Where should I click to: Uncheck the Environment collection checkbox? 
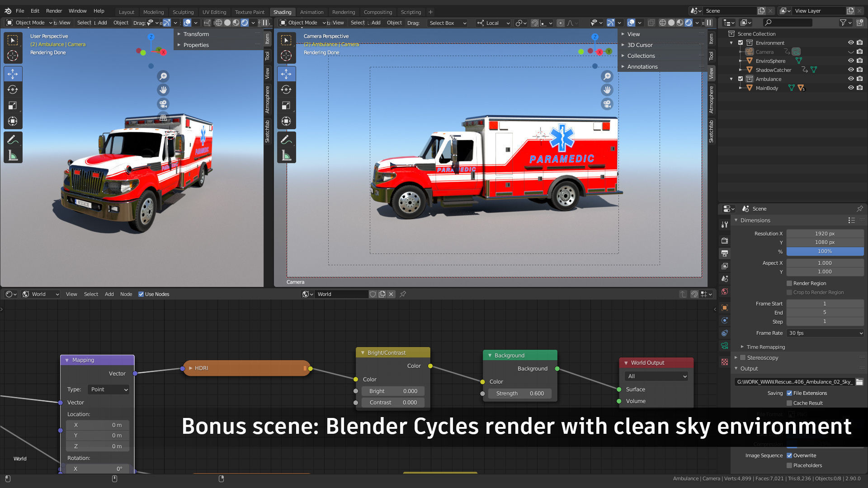[x=741, y=43]
